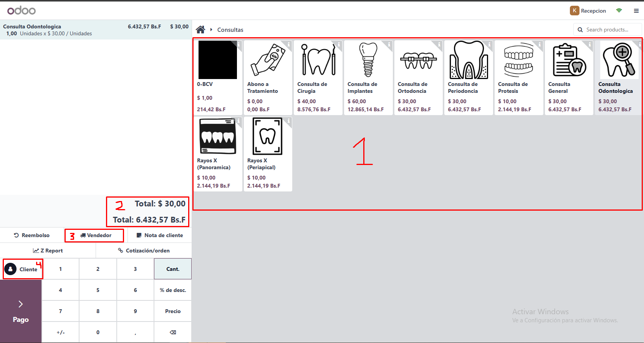Switch numpad to Precio mode
Viewport: 644px width, 343px height.
coord(173,311)
